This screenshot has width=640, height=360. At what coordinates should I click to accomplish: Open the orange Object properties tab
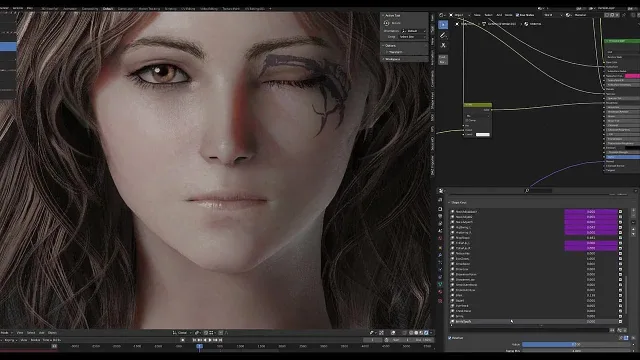[x=440, y=247]
